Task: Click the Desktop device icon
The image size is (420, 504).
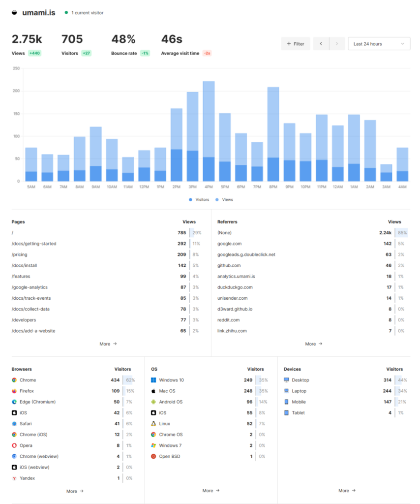Action: [x=286, y=380]
